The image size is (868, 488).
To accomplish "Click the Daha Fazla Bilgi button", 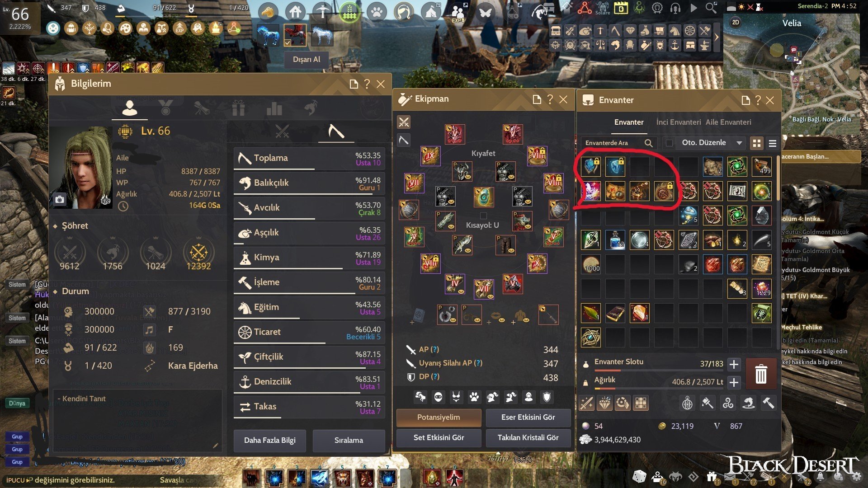I will coord(270,440).
